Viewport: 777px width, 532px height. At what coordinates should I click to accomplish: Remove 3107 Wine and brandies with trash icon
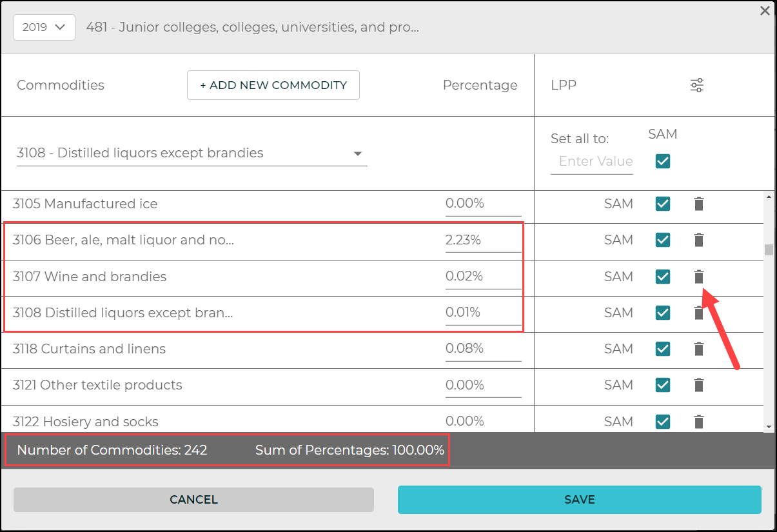(x=698, y=277)
